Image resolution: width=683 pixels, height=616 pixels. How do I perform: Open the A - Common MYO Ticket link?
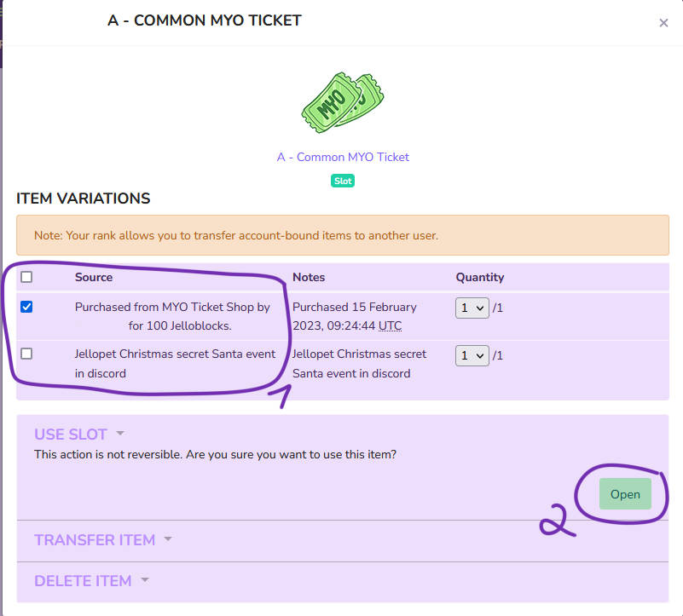343,157
